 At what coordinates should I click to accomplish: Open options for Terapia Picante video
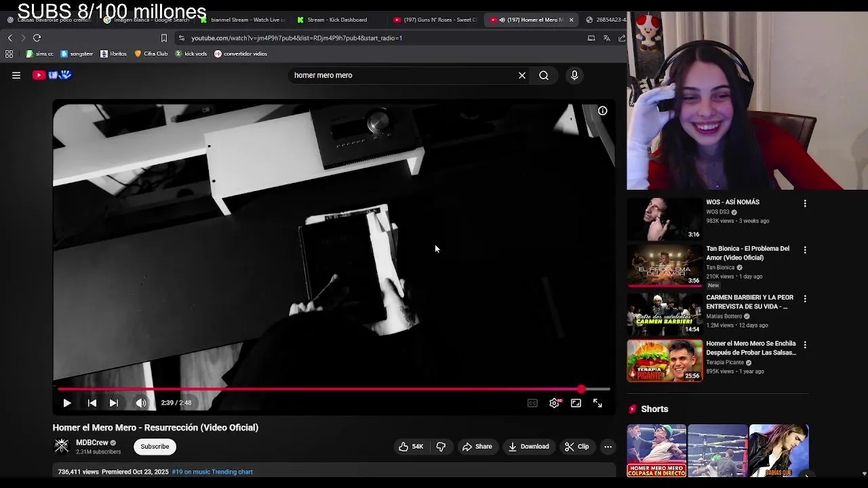coord(805,344)
